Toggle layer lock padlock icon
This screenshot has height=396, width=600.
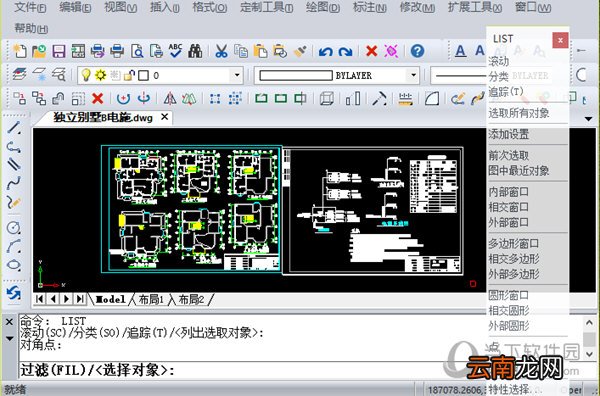(129, 75)
